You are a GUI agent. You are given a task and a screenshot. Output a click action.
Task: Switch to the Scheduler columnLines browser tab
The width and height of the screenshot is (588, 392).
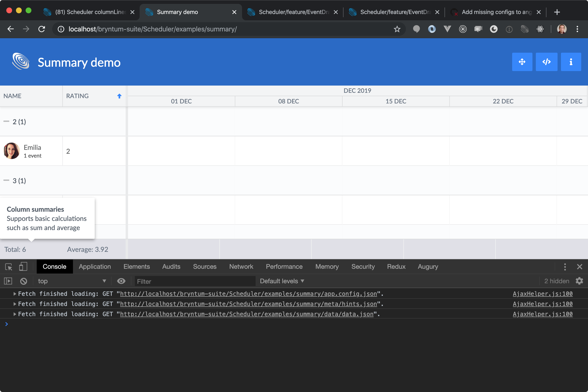89,12
